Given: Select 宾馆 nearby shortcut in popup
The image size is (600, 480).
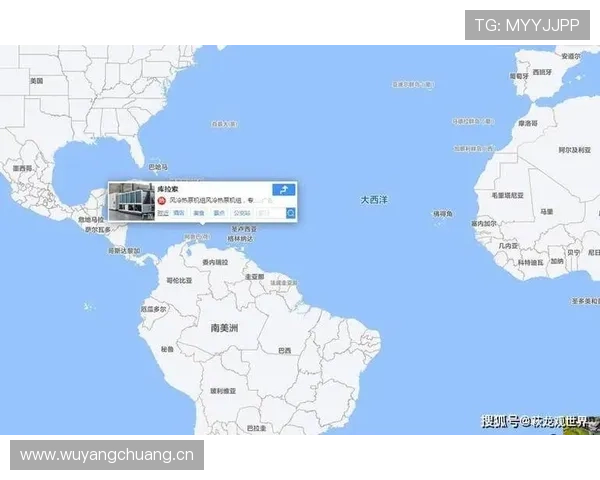Looking at the screenshot, I should coord(179,213).
